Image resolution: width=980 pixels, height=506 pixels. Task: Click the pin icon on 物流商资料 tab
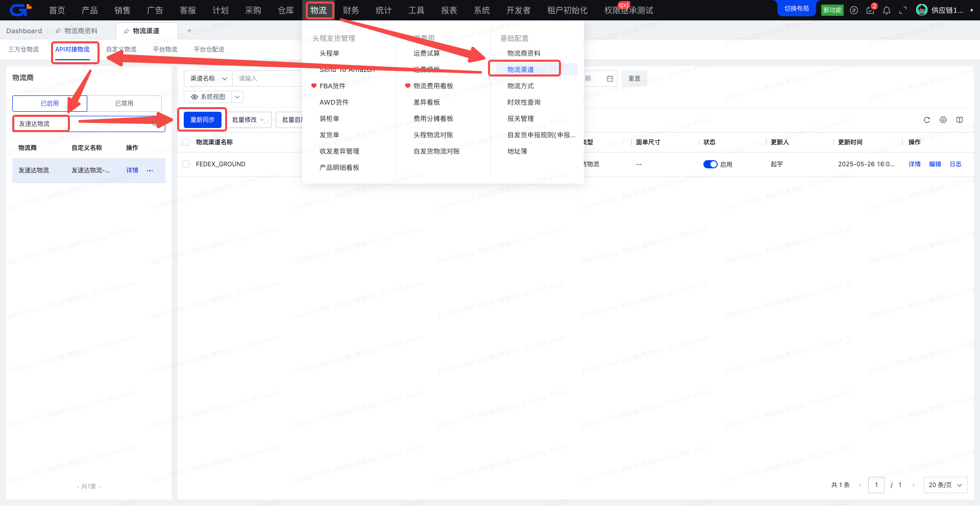pyautogui.click(x=58, y=31)
